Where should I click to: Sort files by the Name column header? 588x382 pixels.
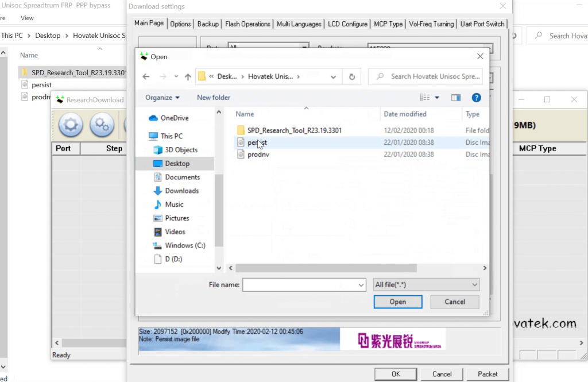coord(245,114)
